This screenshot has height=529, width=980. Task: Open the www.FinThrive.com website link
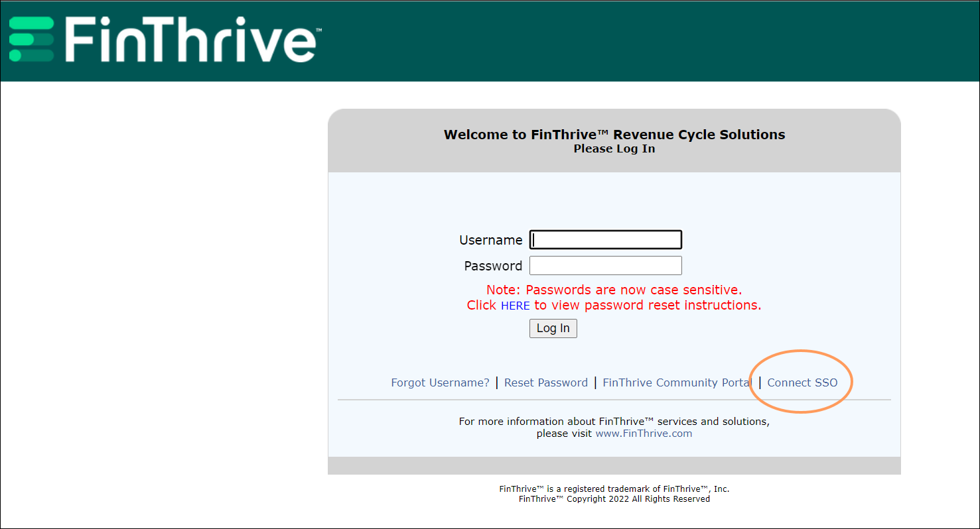pos(643,434)
